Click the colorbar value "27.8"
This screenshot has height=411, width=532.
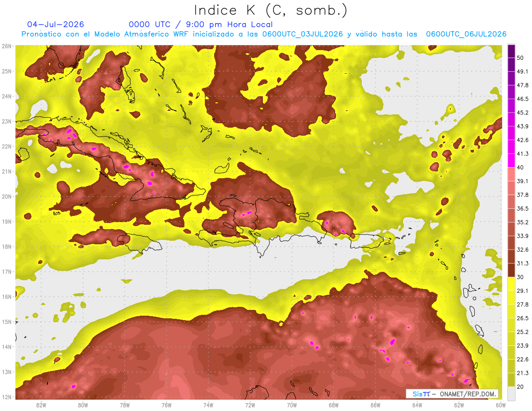[x=523, y=304]
